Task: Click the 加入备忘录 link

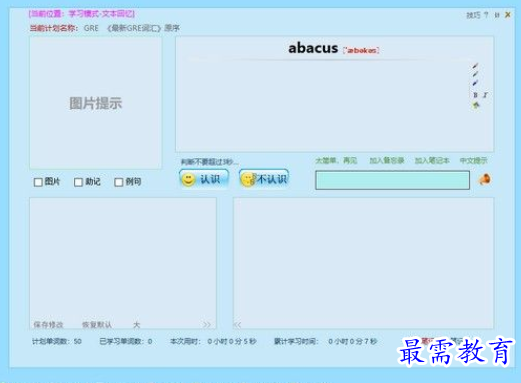Action: coord(387,160)
